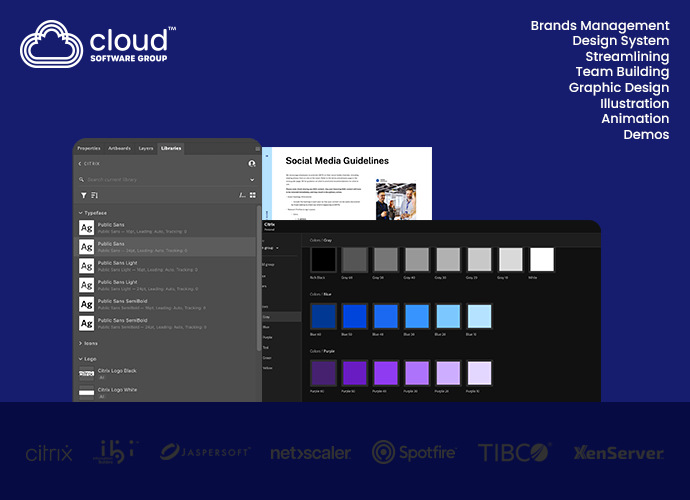This screenshot has height=500, width=690.
Task: Expand the Icons section
Action: pos(80,343)
